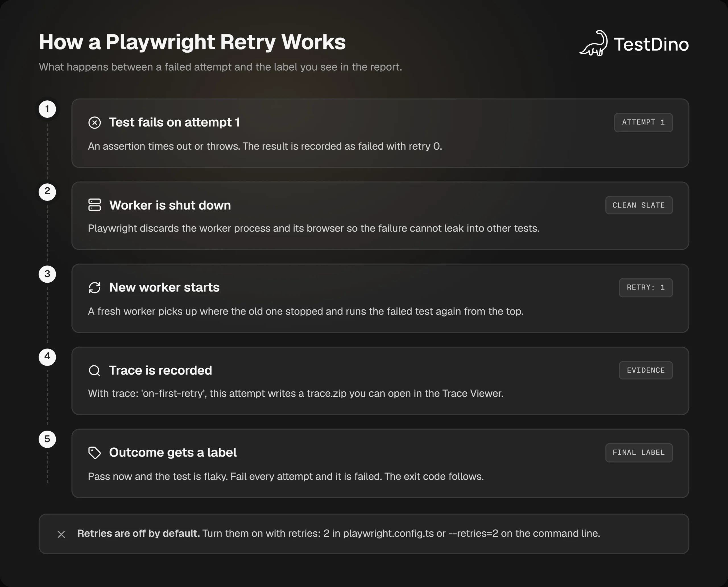Click the FINAL LABEL badge
Viewport: 728px width, 587px height.
639,452
